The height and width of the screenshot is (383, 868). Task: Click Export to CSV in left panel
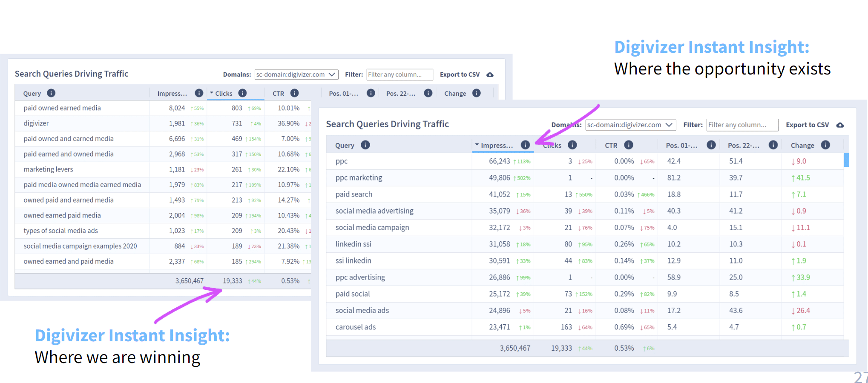coord(460,74)
